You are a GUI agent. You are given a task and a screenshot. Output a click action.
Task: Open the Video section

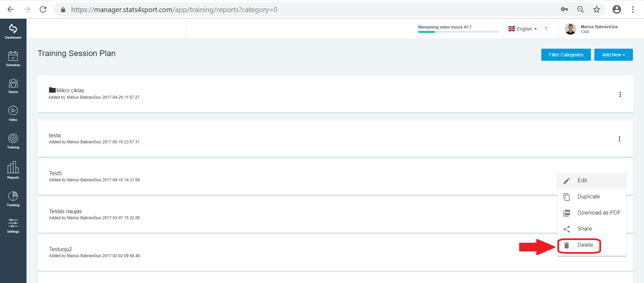point(13,114)
